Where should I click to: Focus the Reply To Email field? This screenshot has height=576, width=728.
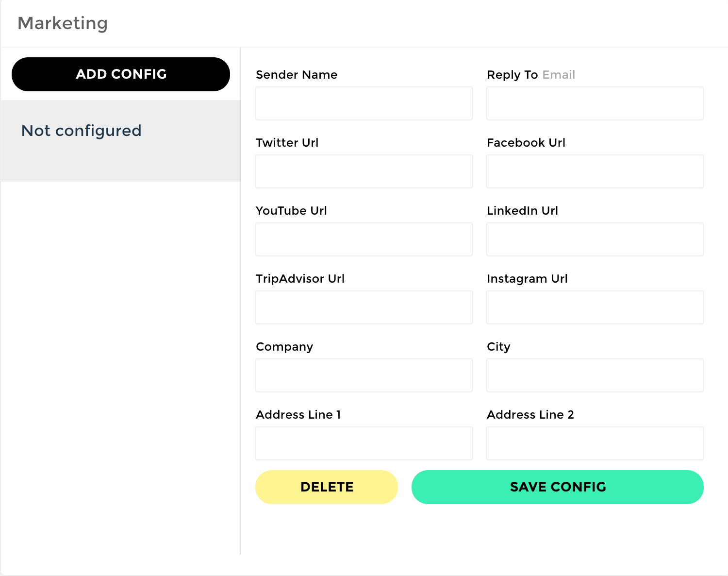click(595, 103)
